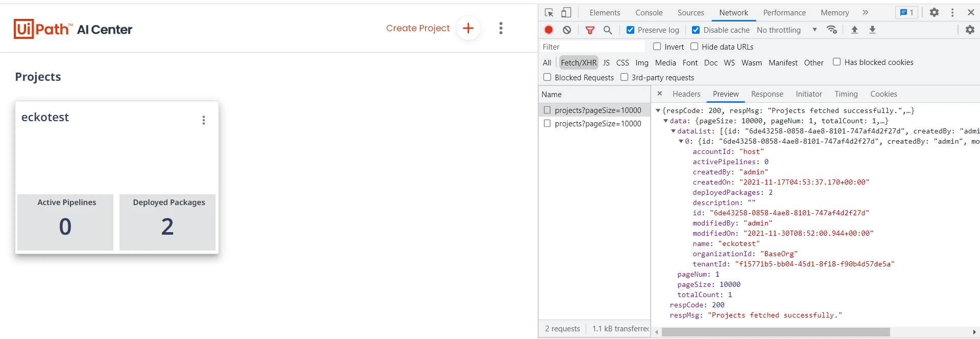Check the second projects?pageSize=10000 request checkbox
The height and width of the screenshot is (339, 980).
click(x=547, y=123)
